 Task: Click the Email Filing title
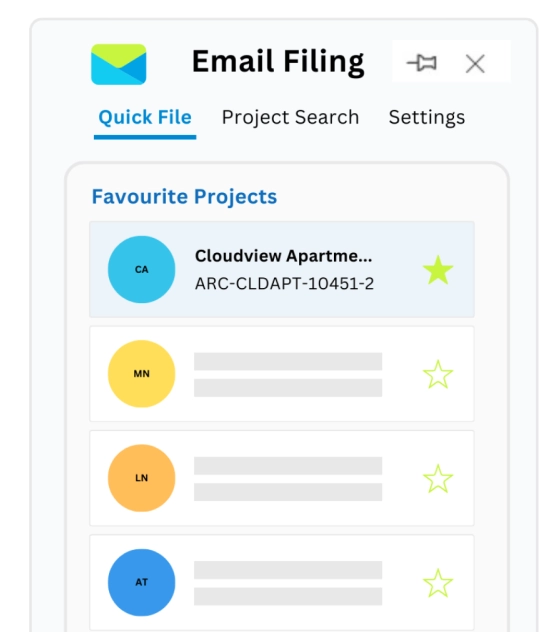[278, 62]
